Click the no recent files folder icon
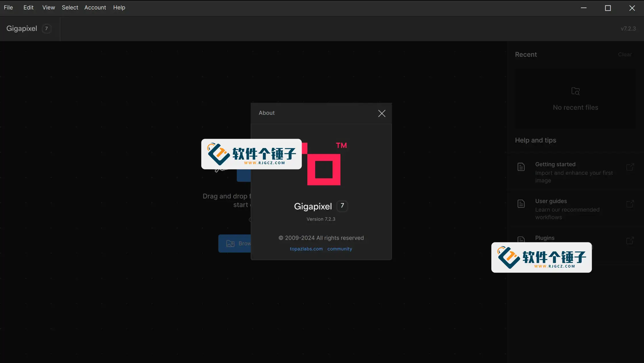The height and width of the screenshot is (363, 644). pos(576,91)
